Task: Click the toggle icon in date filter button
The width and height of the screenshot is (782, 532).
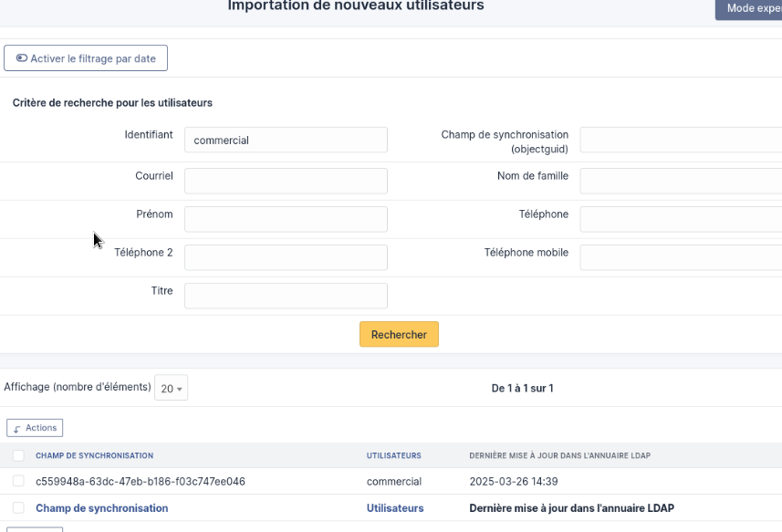Action: (x=22, y=58)
